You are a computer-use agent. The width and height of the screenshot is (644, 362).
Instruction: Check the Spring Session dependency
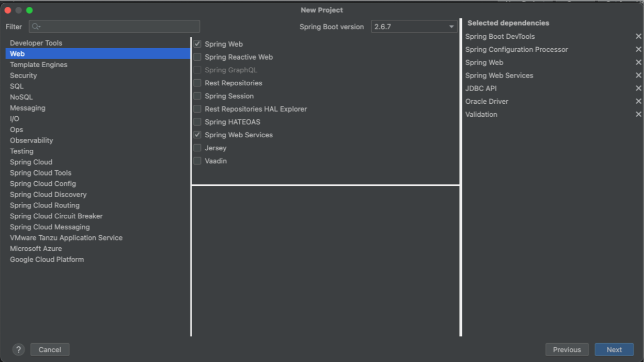pyautogui.click(x=197, y=95)
